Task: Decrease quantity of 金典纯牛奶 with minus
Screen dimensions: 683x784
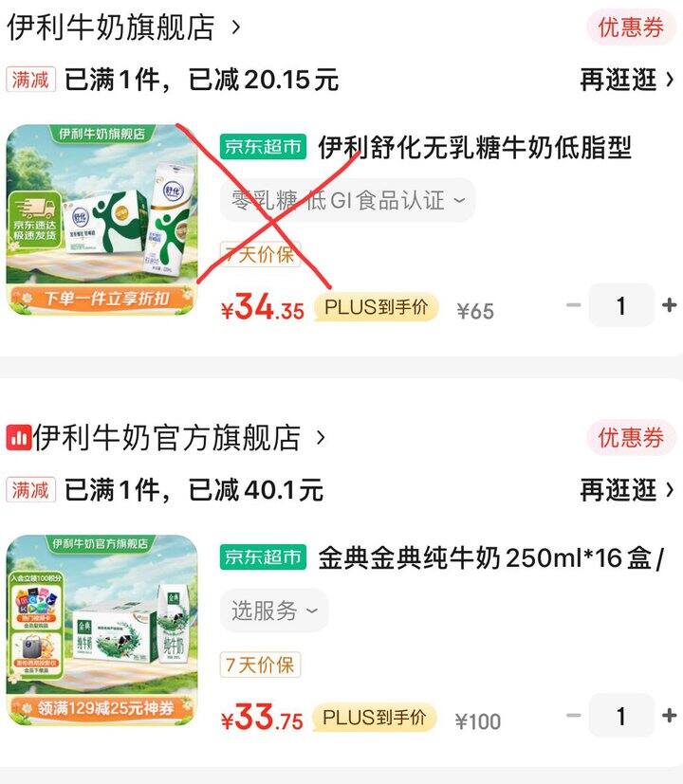Action: click(x=573, y=716)
